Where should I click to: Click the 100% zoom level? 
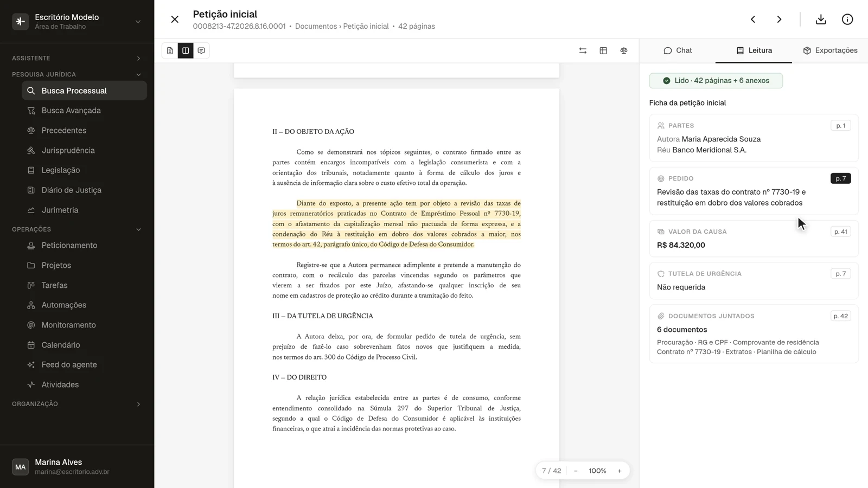(x=597, y=471)
